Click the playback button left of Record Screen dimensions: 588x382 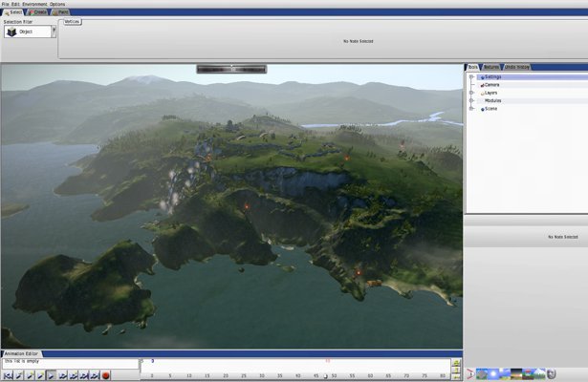(x=95, y=375)
